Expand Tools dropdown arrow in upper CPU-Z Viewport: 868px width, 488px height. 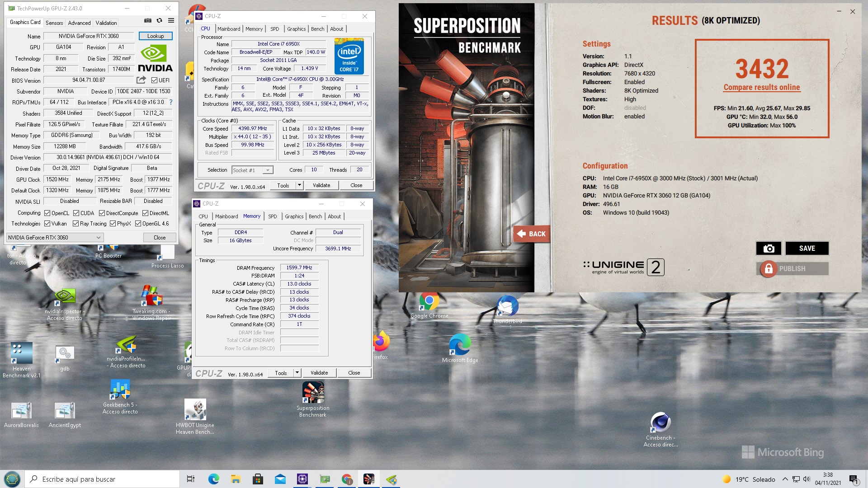tap(299, 185)
